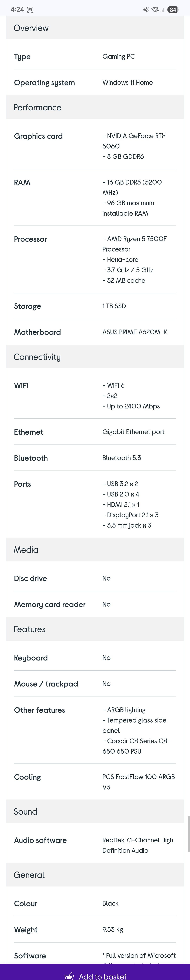Tap the Connectivity section heading
Screen dimensions: 190x980
[37, 357]
